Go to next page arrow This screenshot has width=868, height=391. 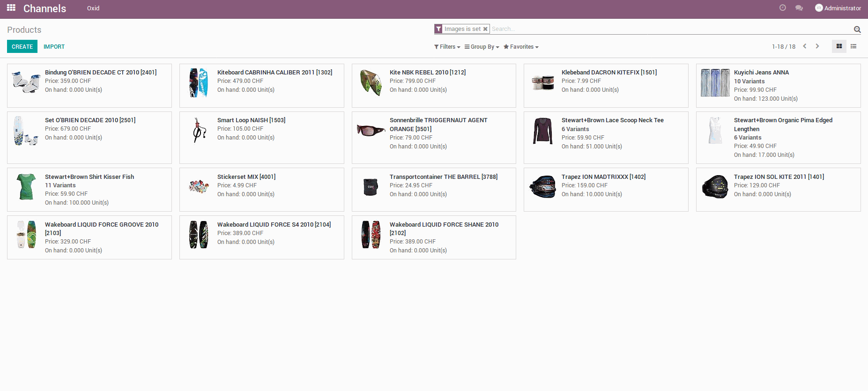[817, 46]
